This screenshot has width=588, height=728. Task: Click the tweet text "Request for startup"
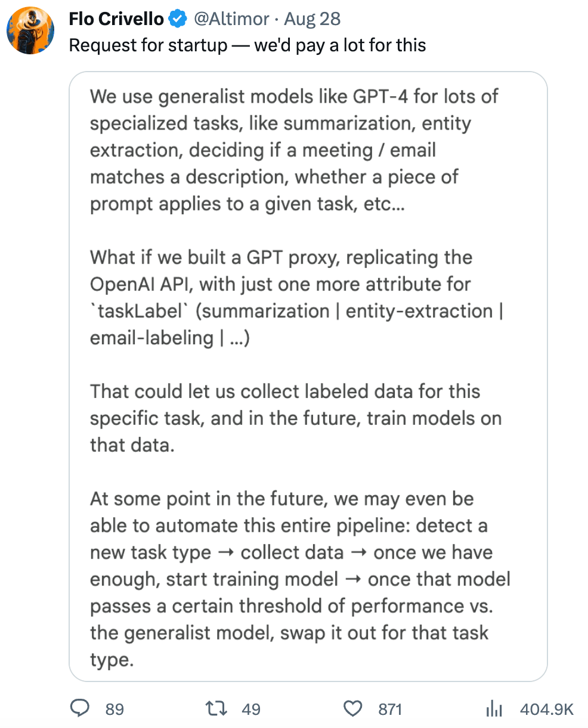tap(148, 45)
